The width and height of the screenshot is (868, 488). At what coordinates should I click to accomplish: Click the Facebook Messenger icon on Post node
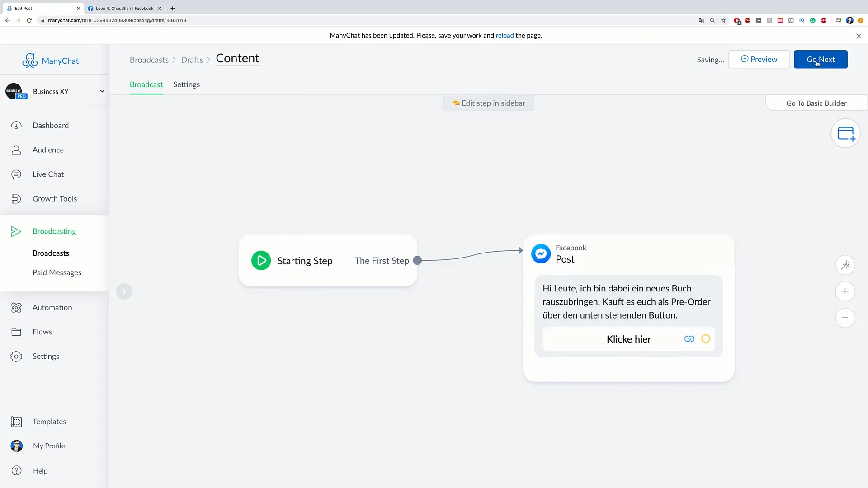tap(541, 254)
